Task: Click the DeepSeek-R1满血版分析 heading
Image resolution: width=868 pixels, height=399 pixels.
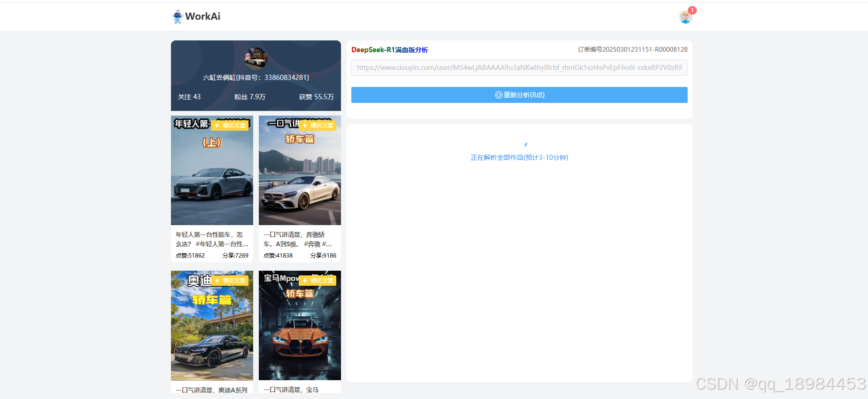Action: pyautogui.click(x=389, y=50)
